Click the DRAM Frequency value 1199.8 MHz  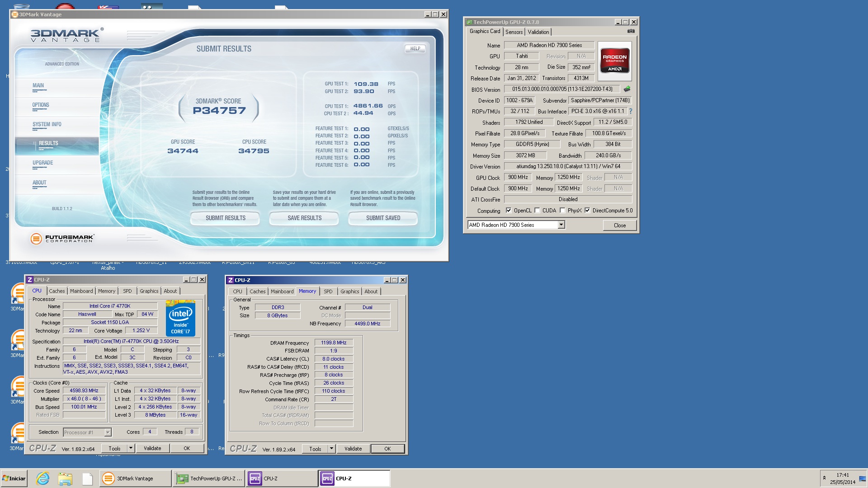click(x=334, y=343)
